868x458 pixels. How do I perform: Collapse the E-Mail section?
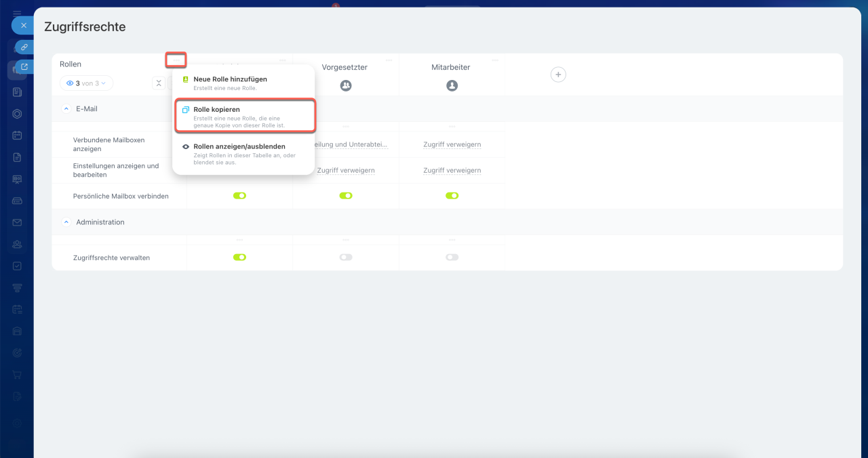click(66, 108)
